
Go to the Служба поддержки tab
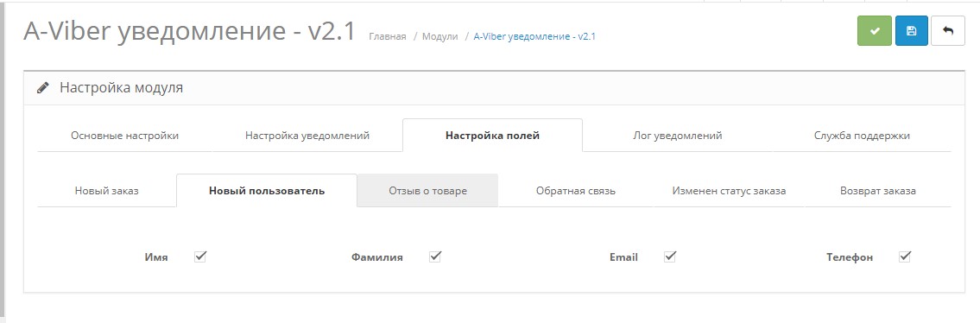point(862,136)
